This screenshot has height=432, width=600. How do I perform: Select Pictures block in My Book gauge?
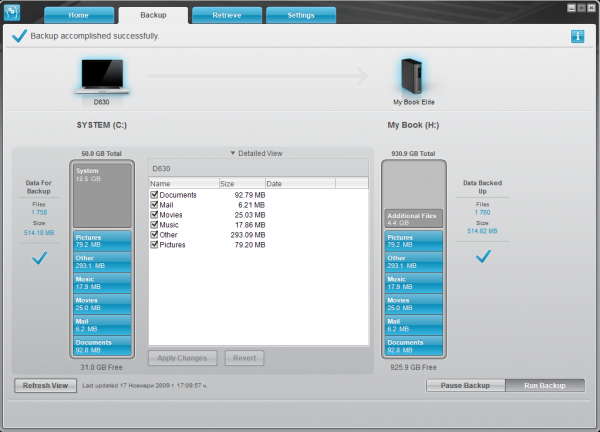[414, 241]
